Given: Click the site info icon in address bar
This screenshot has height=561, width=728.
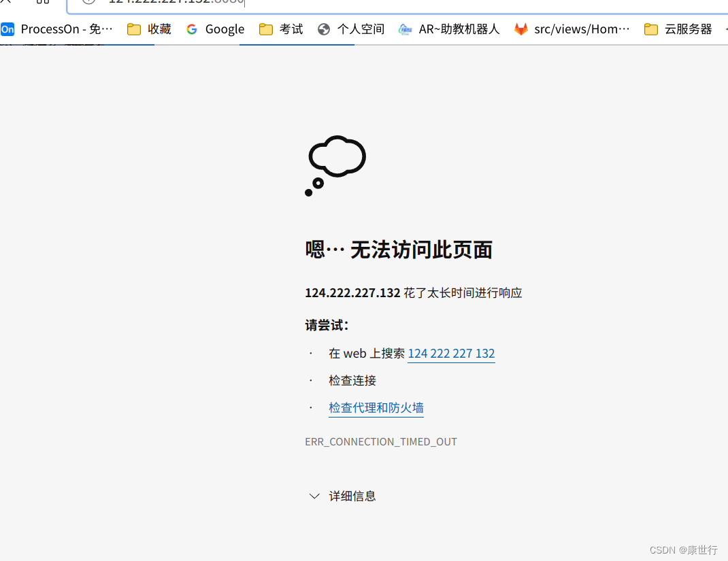Looking at the screenshot, I should pyautogui.click(x=88, y=2).
